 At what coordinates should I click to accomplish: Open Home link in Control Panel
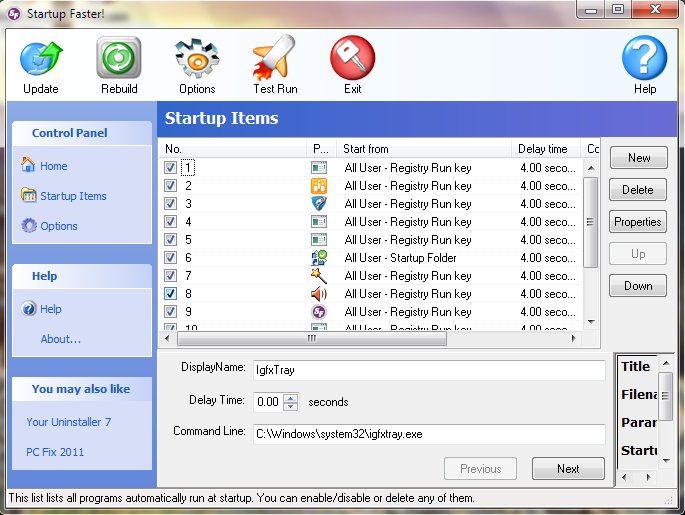54,166
